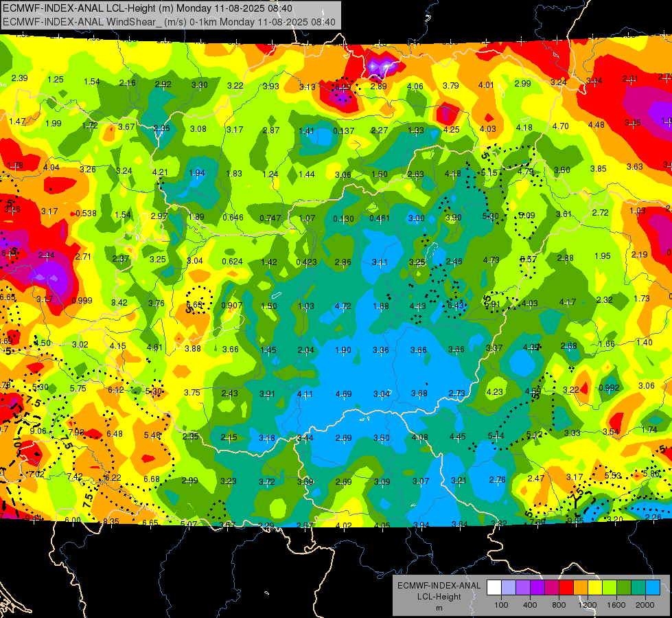Select the dark green legend swatch
The height and width of the screenshot is (618, 672).
pyautogui.click(x=624, y=588)
